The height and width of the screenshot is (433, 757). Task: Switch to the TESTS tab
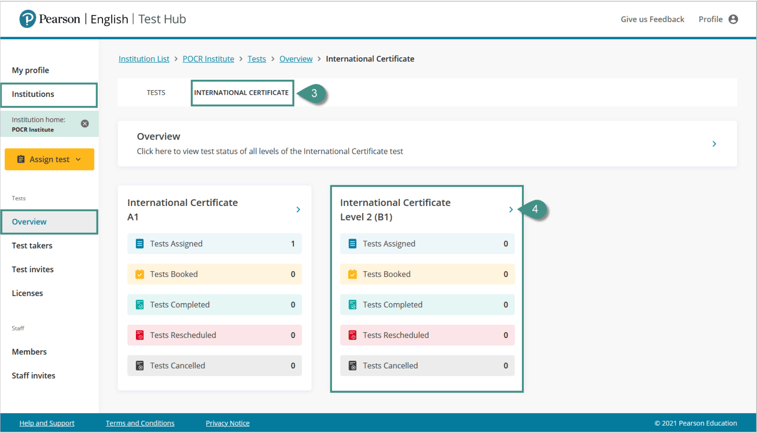pyautogui.click(x=156, y=93)
